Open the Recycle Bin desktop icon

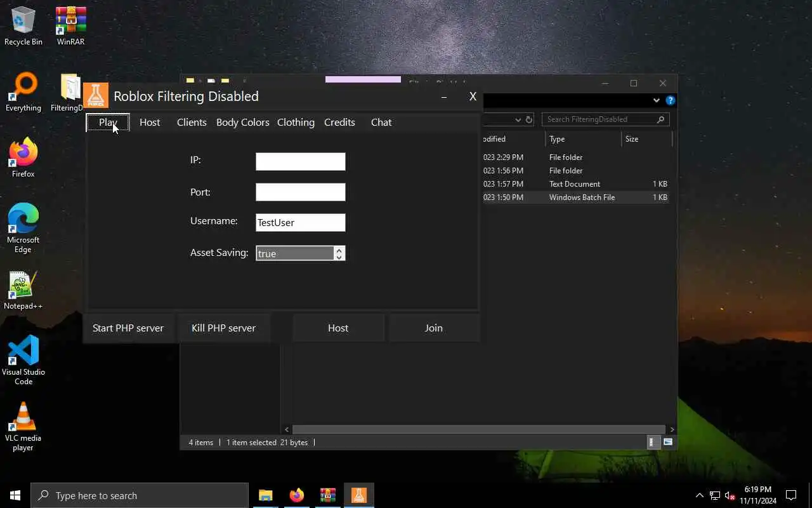[23, 26]
